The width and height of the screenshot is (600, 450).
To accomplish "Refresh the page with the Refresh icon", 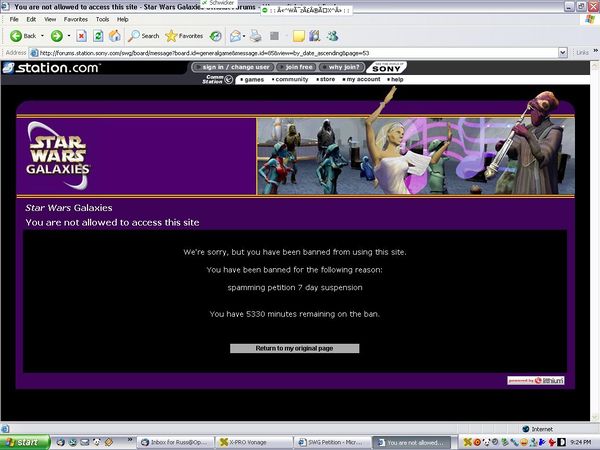I will point(99,35).
